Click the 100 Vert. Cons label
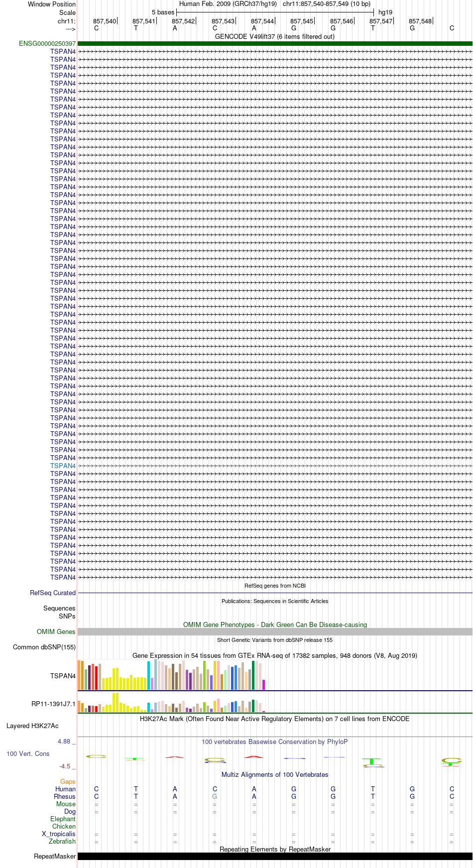Screen dimensions: 473x868 click(28, 753)
